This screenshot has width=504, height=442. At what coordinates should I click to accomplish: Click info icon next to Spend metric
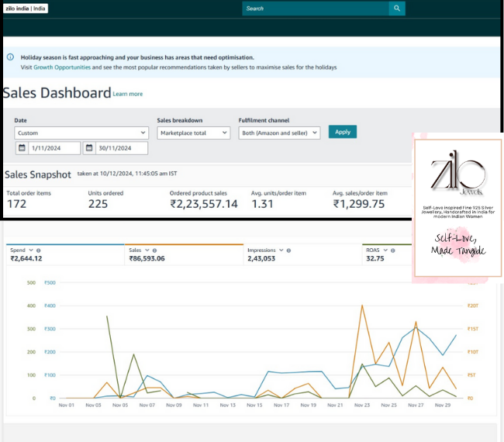37,250
